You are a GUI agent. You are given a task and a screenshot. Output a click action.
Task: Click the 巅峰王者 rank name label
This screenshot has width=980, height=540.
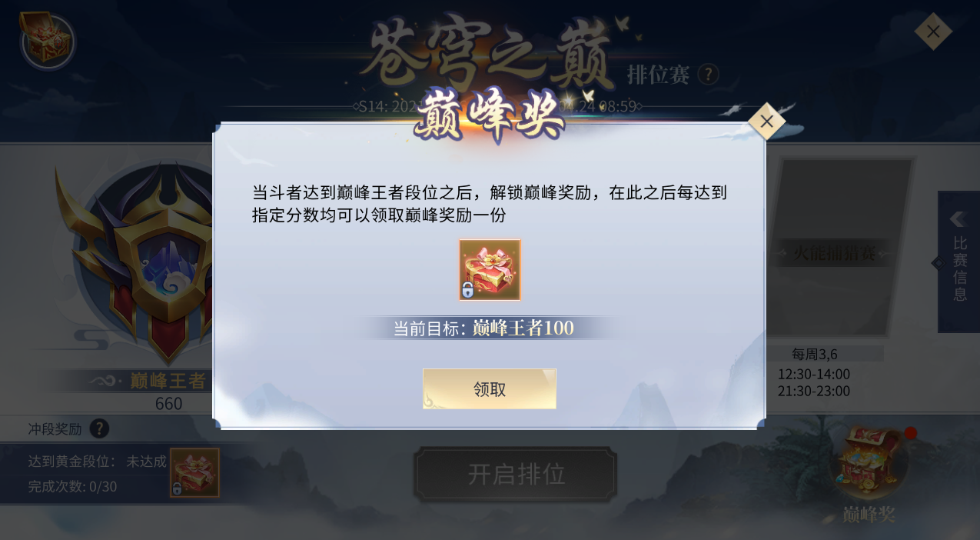(168, 380)
